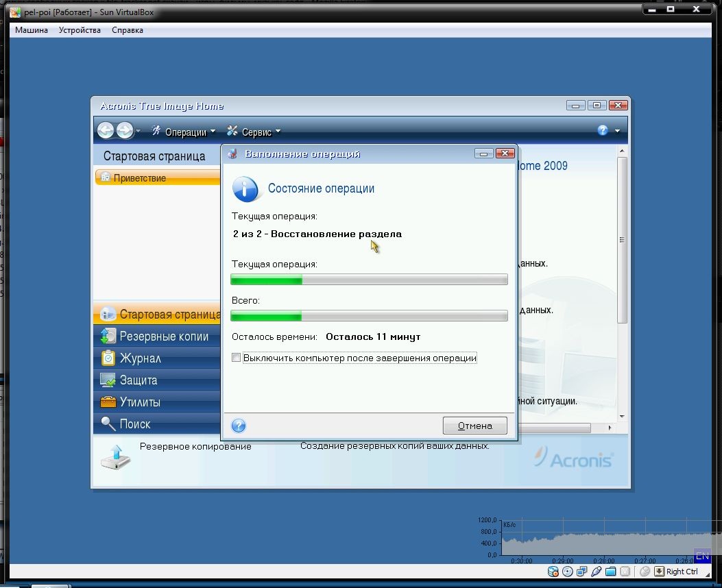
Task: Open the Журнал section
Action: tap(157, 358)
